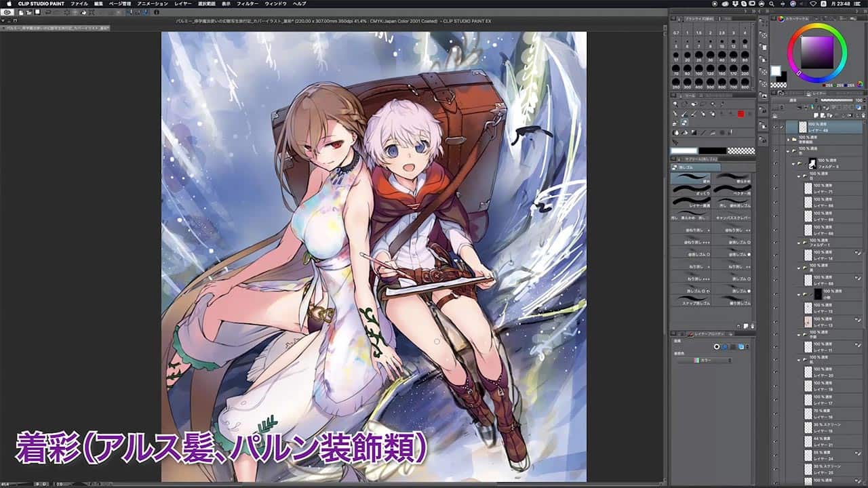868x488 pixels.
Task: Collapse the 肌 layer folder
Action: point(800,361)
